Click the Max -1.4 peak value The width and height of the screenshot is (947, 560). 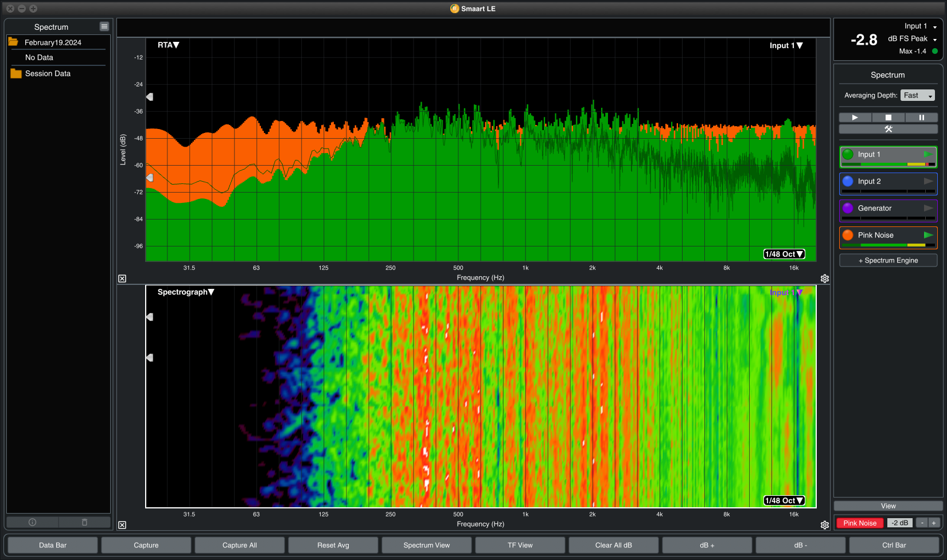pyautogui.click(x=913, y=51)
